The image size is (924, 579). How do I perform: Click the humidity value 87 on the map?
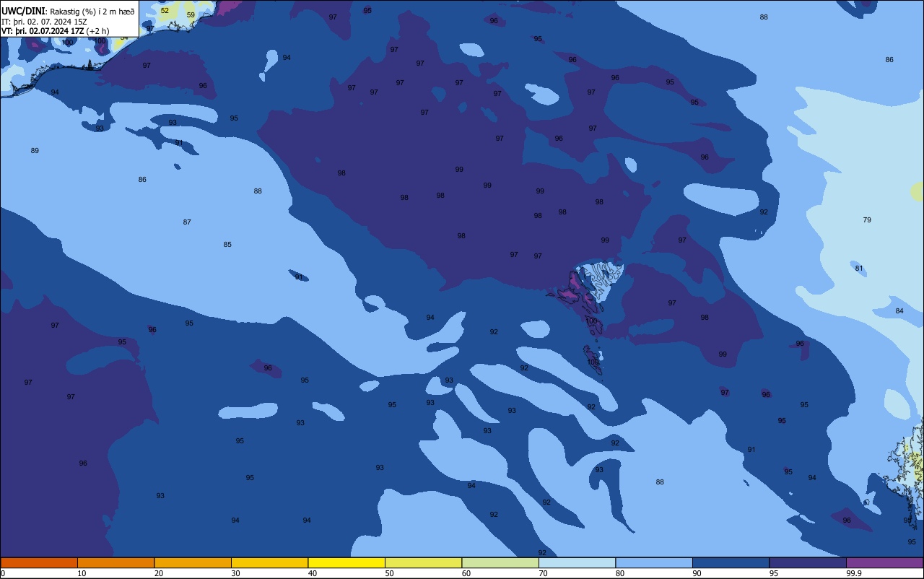(187, 222)
